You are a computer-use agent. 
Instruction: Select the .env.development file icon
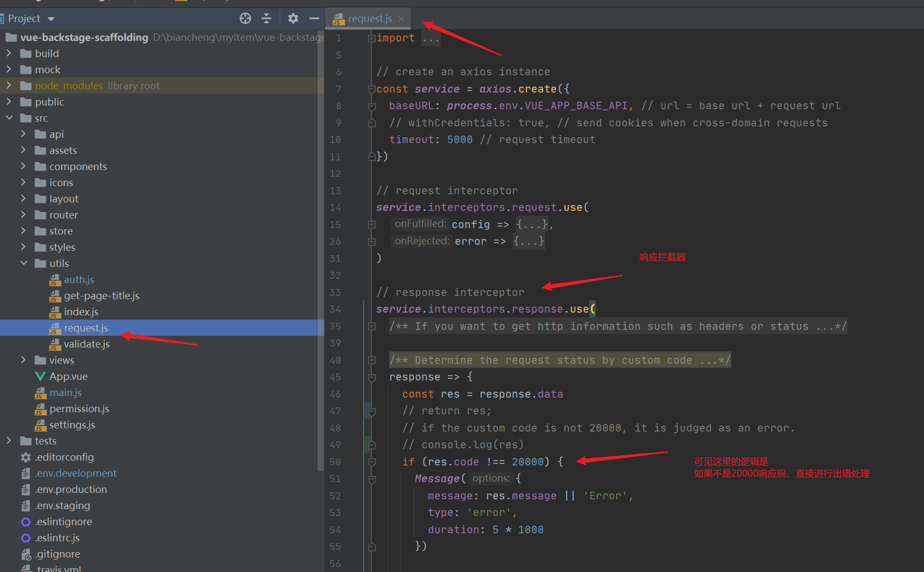(26, 473)
